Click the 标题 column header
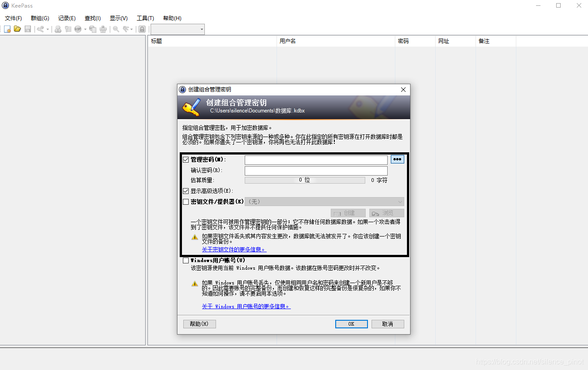Screen dimensions: 588x370 [x=212, y=41]
